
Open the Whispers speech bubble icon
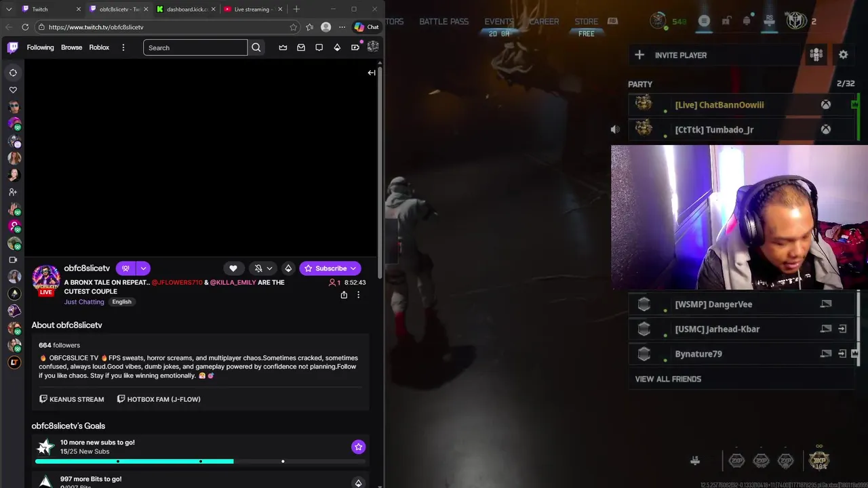click(319, 47)
